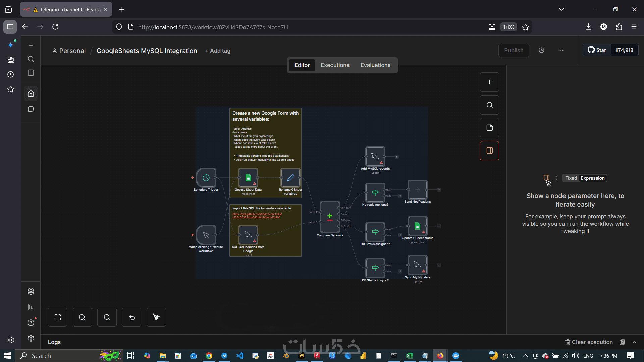Click the add sticky note icon

[x=489, y=128]
